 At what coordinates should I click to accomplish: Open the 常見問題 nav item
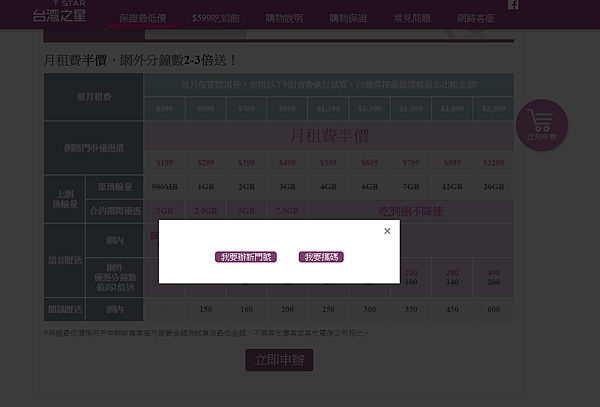click(412, 18)
